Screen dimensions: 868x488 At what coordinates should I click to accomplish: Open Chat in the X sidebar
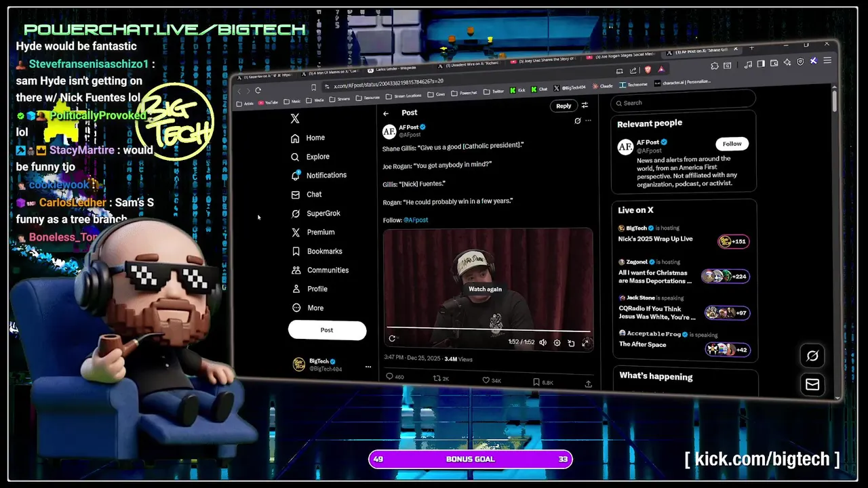pyautogui.click(x=306, y=195)
